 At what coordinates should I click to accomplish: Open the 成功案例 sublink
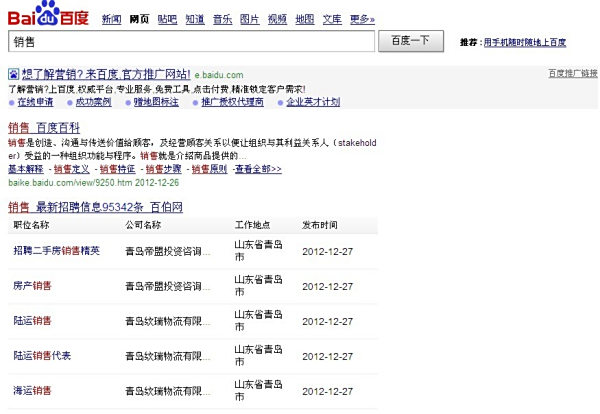93,102
